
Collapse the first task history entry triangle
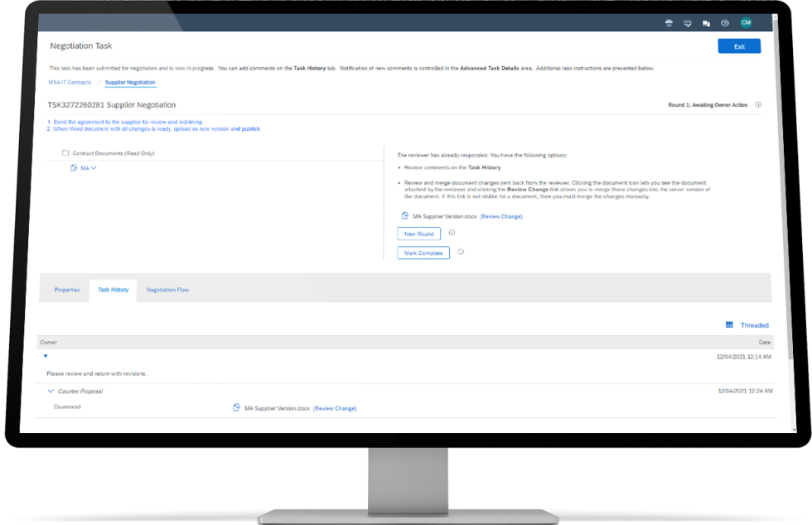pos(46,356)
